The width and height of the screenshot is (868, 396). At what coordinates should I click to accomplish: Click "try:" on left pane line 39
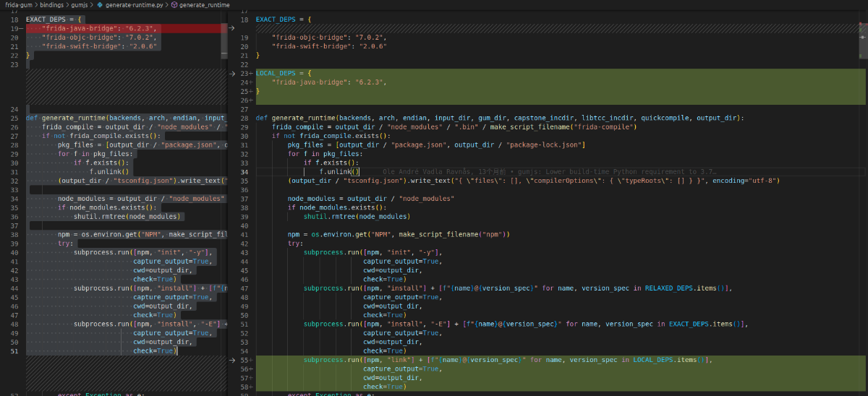coord(66,244)
